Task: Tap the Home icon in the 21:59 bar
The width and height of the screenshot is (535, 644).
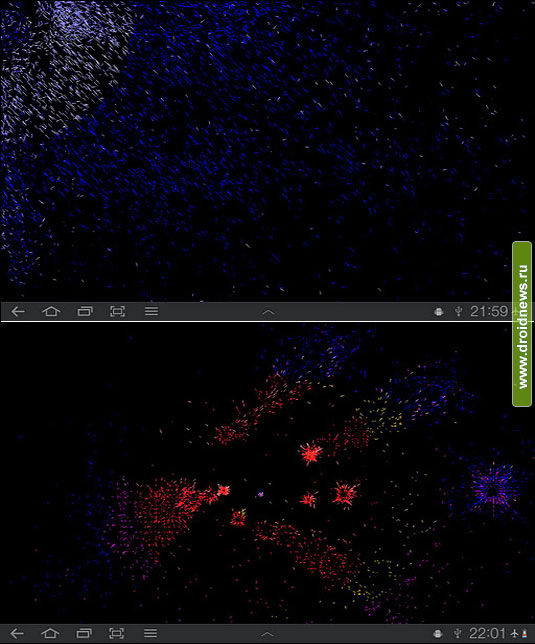Action: pos(51,311)
